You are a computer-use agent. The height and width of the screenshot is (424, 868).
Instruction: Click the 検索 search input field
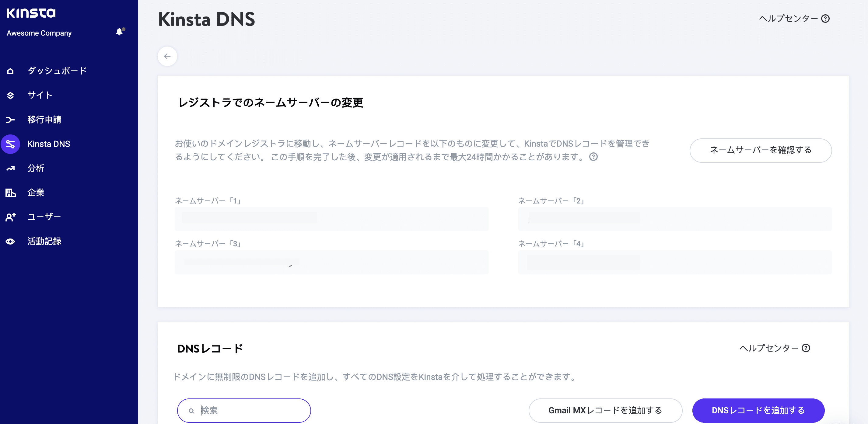pos(244,410)
